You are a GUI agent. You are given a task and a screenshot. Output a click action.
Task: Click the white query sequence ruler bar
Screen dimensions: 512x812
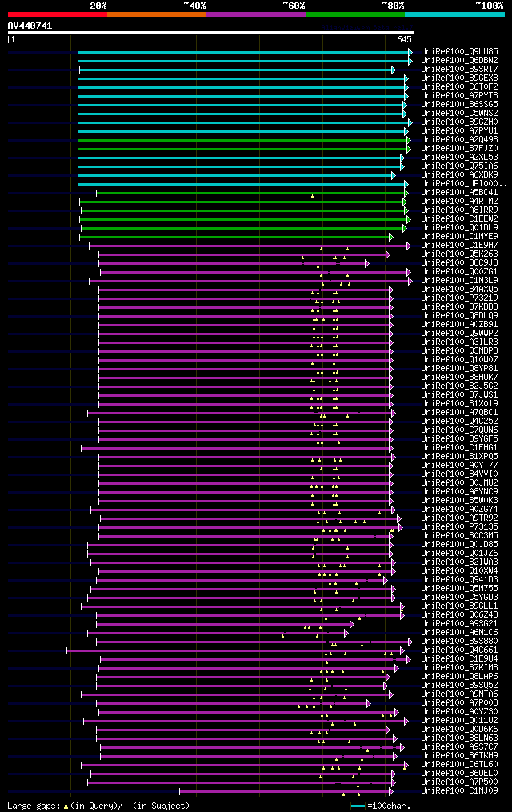pyautogui.click(x=210, y=33)
